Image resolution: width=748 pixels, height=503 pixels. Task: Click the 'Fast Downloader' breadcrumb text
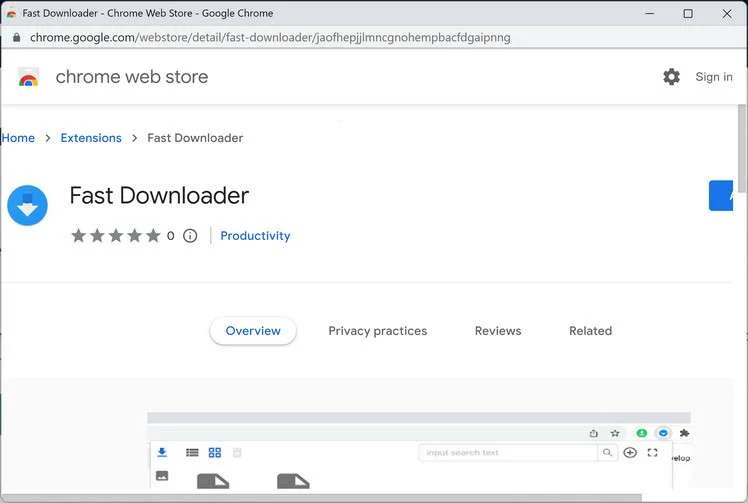pos(195,138)
